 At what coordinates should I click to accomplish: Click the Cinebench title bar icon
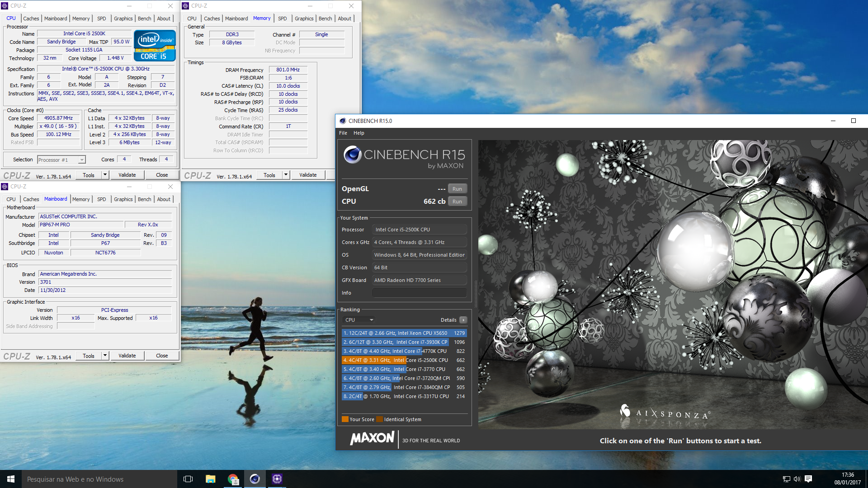[x=343, y=121]
